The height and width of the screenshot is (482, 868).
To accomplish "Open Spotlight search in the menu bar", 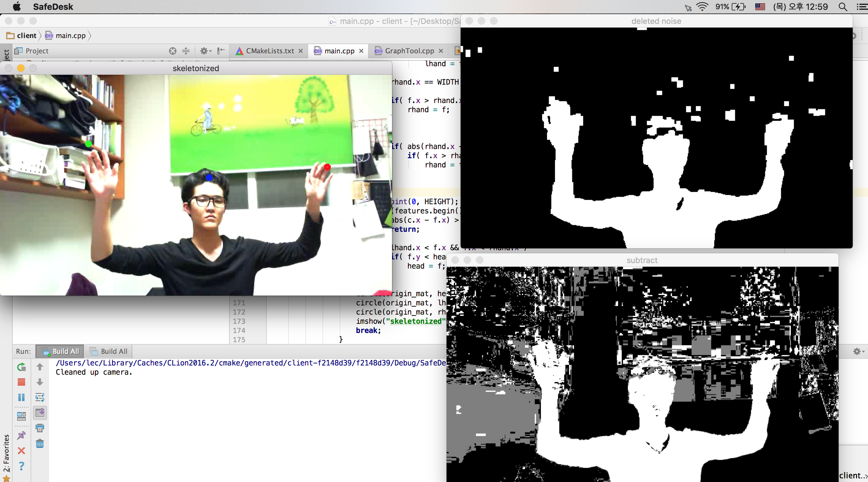I will (843, 7).
